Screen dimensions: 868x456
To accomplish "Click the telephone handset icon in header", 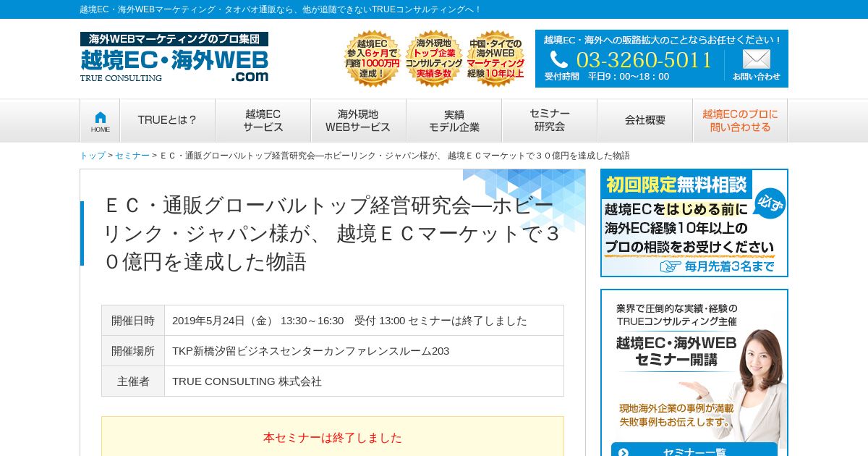I will coord(558,59).
